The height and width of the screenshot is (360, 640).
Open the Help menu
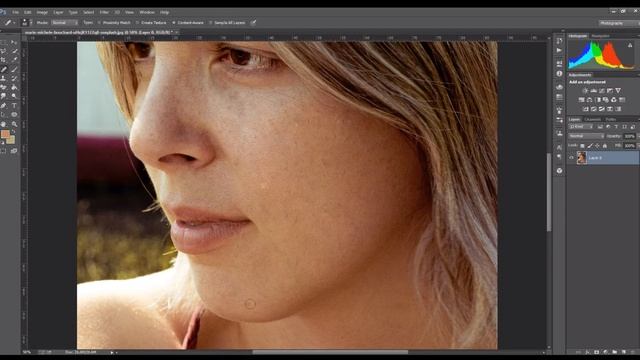coord(164,12)
